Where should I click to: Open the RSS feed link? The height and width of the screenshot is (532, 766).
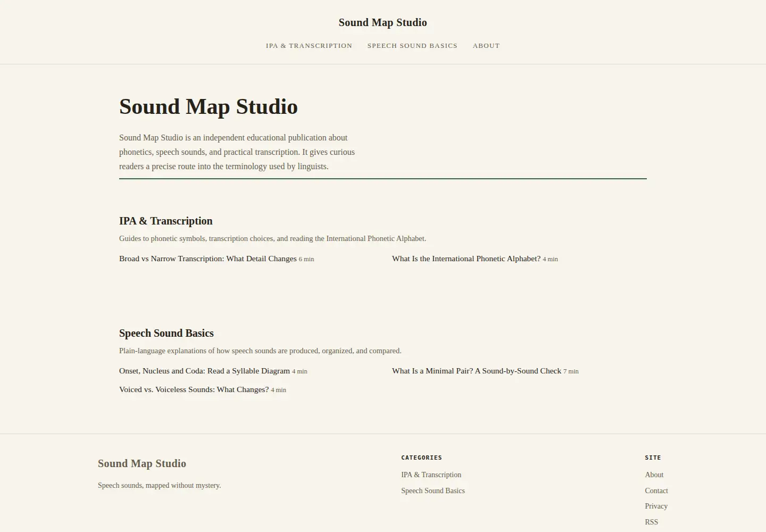652,522
